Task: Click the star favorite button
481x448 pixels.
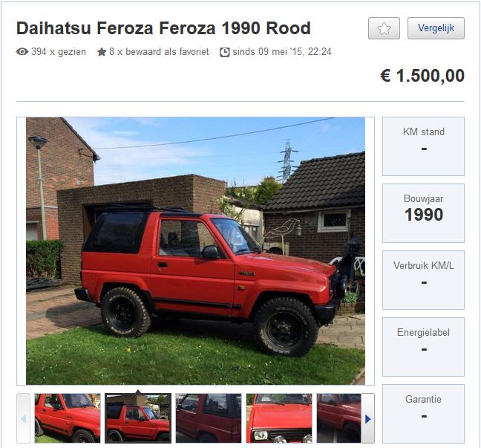Action: click(x=384, y=28)
